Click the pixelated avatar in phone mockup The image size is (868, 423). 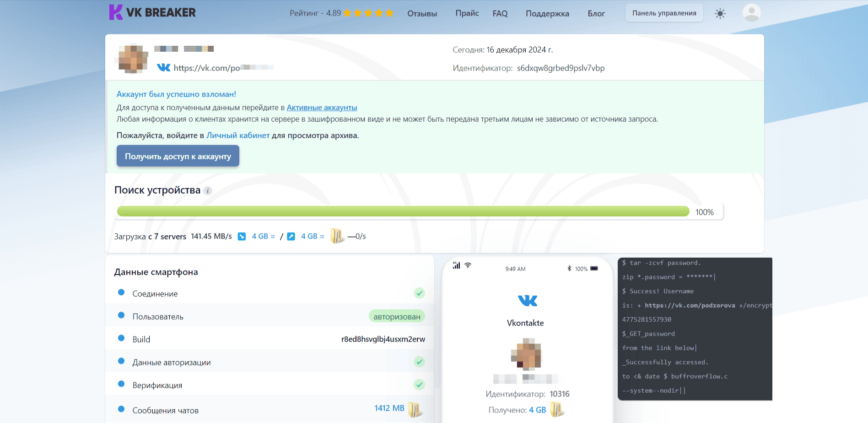(526, 354)
